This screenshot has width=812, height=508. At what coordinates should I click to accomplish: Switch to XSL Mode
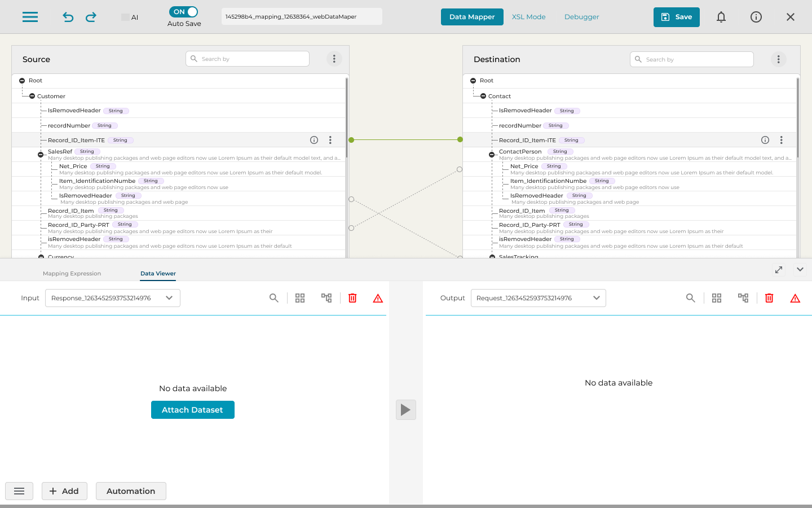click(528, 17)
